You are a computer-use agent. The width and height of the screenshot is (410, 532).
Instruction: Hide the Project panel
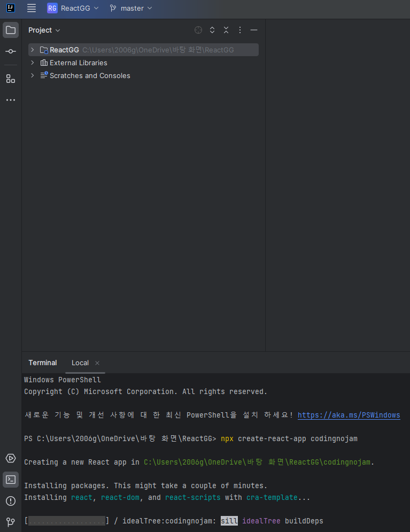[x=254, y=30]
